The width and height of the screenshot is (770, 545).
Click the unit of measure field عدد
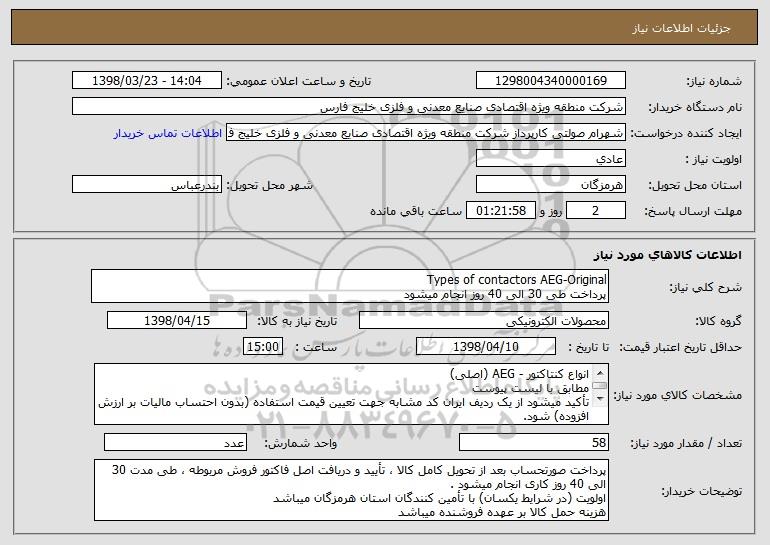point(175,442)
